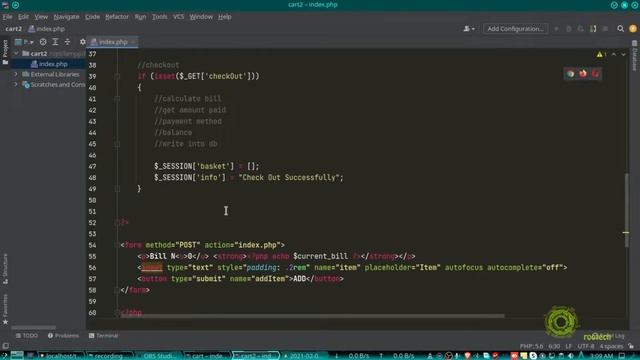Open the Terminal tool window
The image size is (640, 360).
tap(103, 336)
